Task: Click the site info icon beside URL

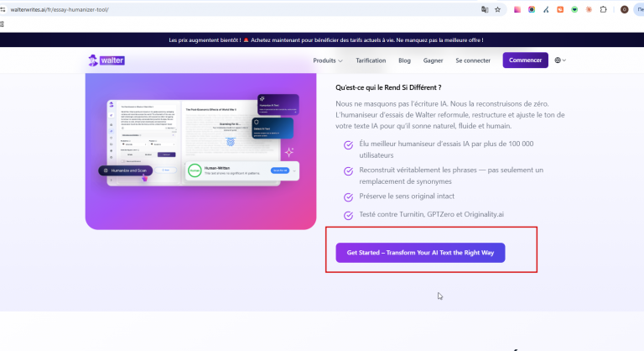Action: pos(3,9)
